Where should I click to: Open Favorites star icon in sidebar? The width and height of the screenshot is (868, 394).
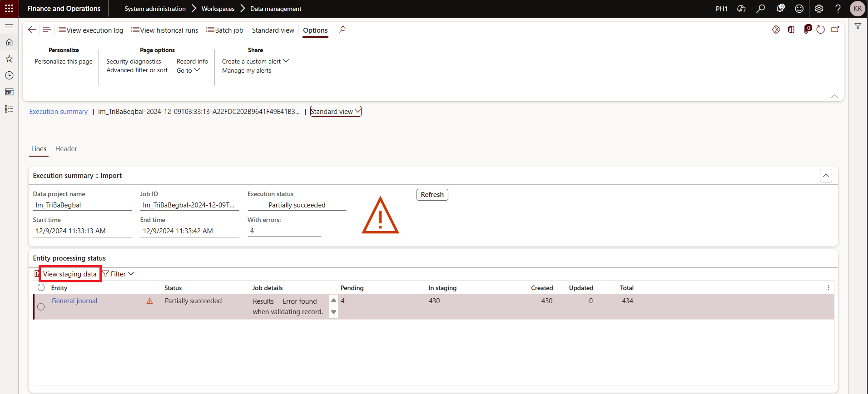tap(9, 59)
